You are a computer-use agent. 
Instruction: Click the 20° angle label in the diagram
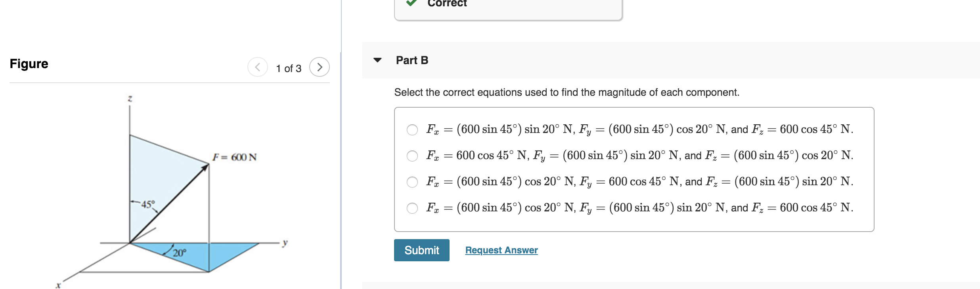pyautogui.click(x=179, y=252)
